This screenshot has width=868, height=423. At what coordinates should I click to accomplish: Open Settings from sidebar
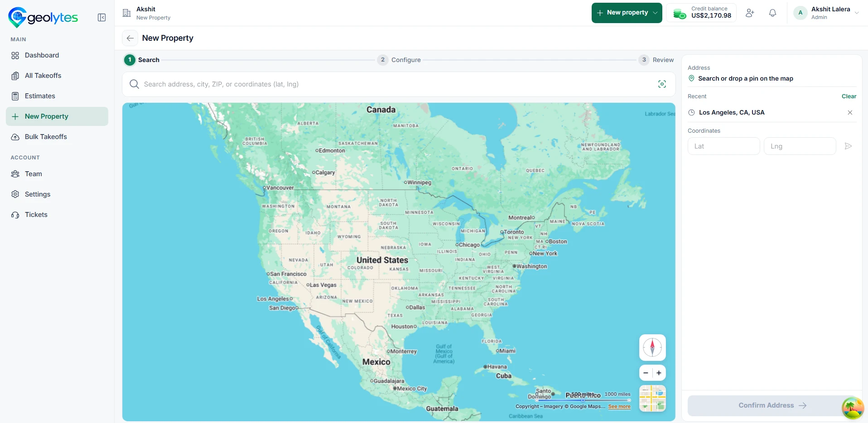pos(57,194)
